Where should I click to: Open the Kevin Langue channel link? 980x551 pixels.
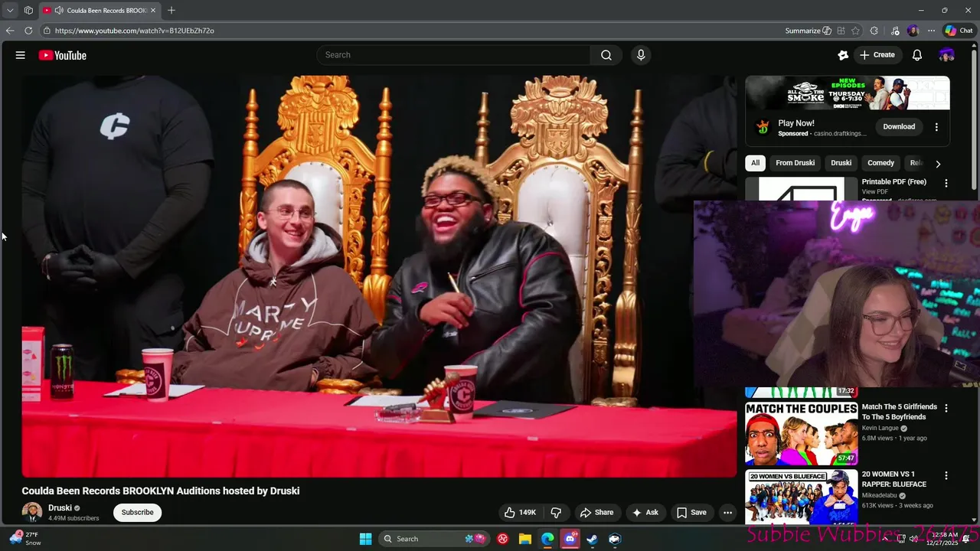pos(880,429)
